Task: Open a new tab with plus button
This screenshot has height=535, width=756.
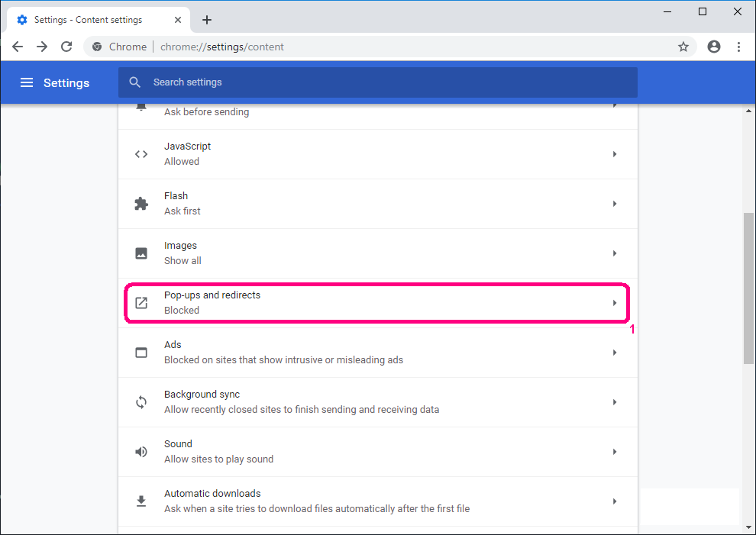Action: (x=207, y=20)
